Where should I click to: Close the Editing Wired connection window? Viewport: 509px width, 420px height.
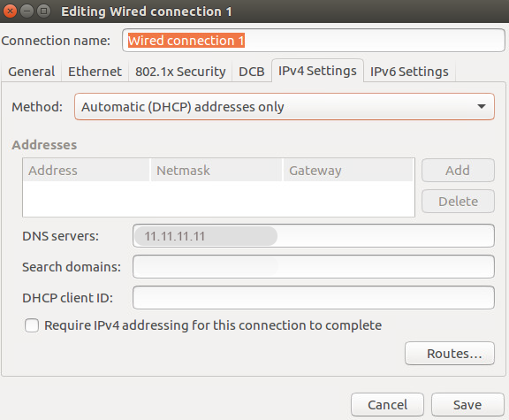pyautogui.click(x=10, y=11)
